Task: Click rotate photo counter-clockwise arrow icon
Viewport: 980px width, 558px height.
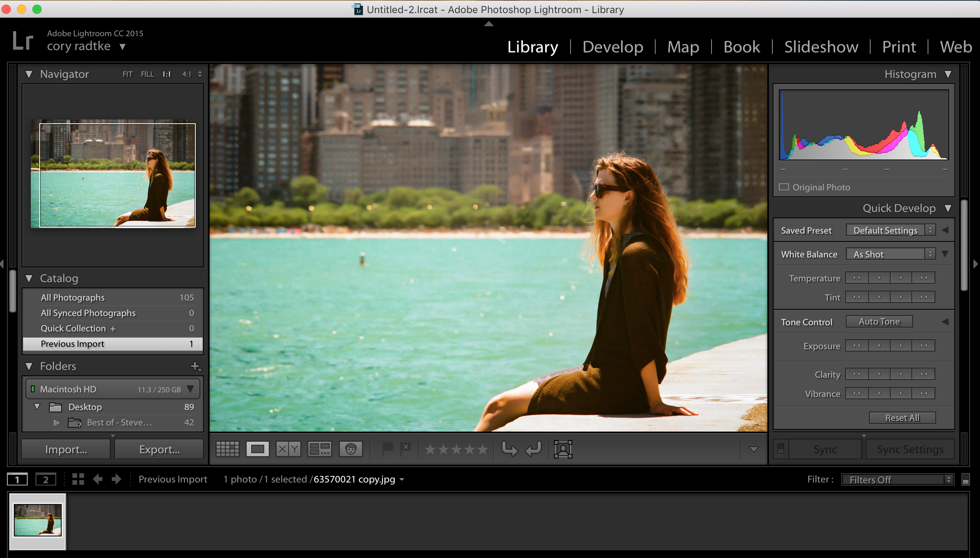Action: [x=509, y=449]
